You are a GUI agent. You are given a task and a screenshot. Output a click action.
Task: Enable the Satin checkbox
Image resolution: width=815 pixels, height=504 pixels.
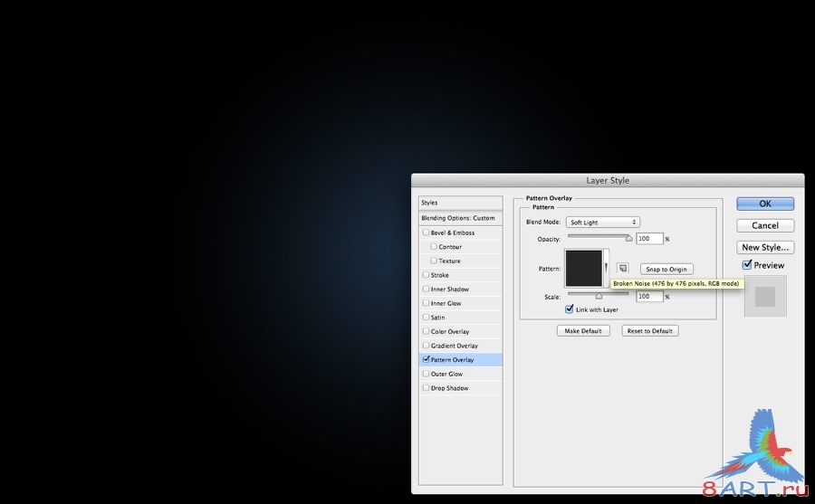pos(427,317)
